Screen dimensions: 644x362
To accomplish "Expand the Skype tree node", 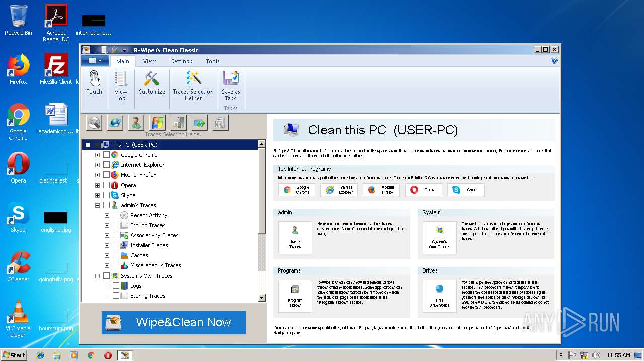I will pyautogui.click(x=97, y=195).
